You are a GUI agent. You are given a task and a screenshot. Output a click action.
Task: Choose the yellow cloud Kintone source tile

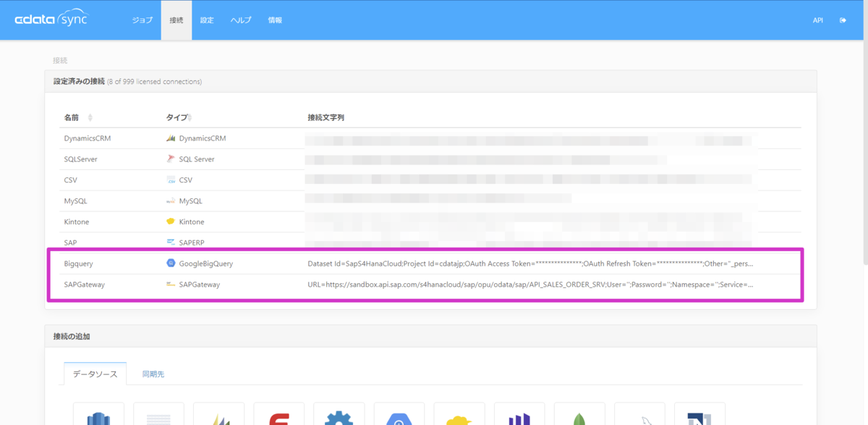(x=459, y=414)
